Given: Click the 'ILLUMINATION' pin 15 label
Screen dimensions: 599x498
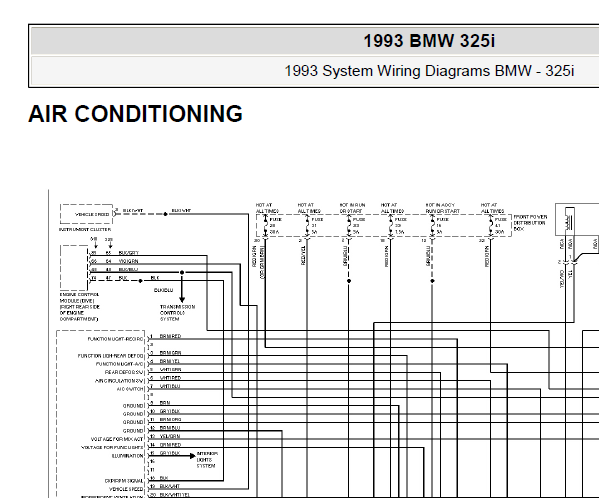Looking at the screenshot, I should click(x=128, y=456).
